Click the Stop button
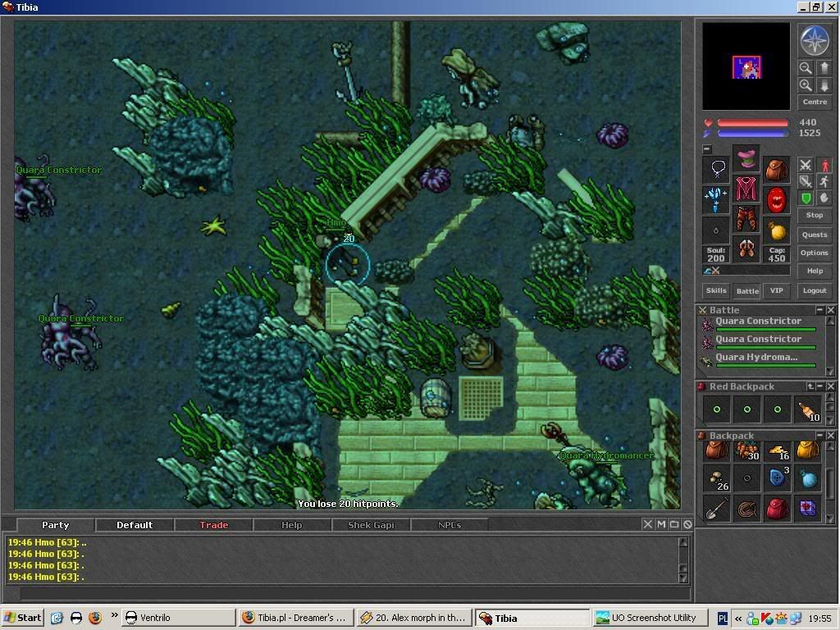 tap(815, 215)
